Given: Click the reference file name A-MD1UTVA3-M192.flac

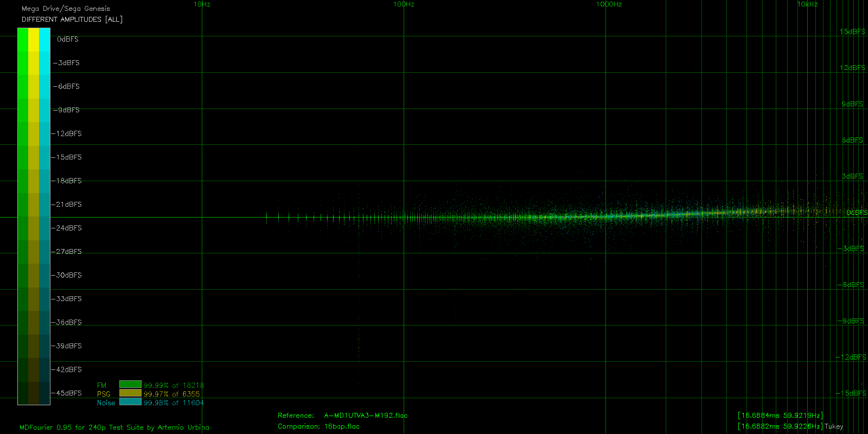Looking at the screenshot, I should [x=366, y=416].
